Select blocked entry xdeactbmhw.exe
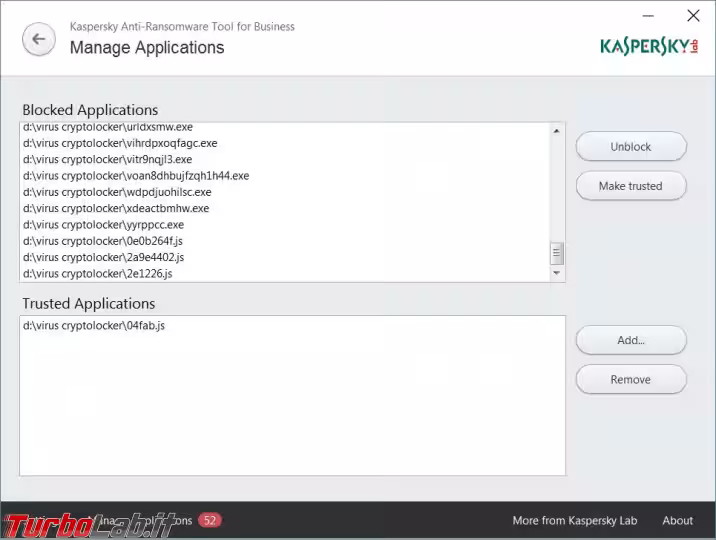 (x=285, y=208)
